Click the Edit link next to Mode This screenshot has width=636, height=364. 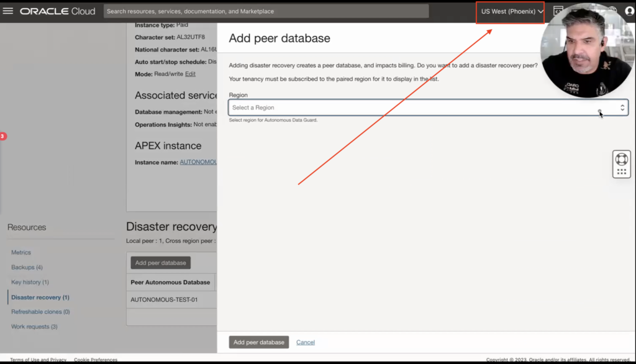[190, 73]
